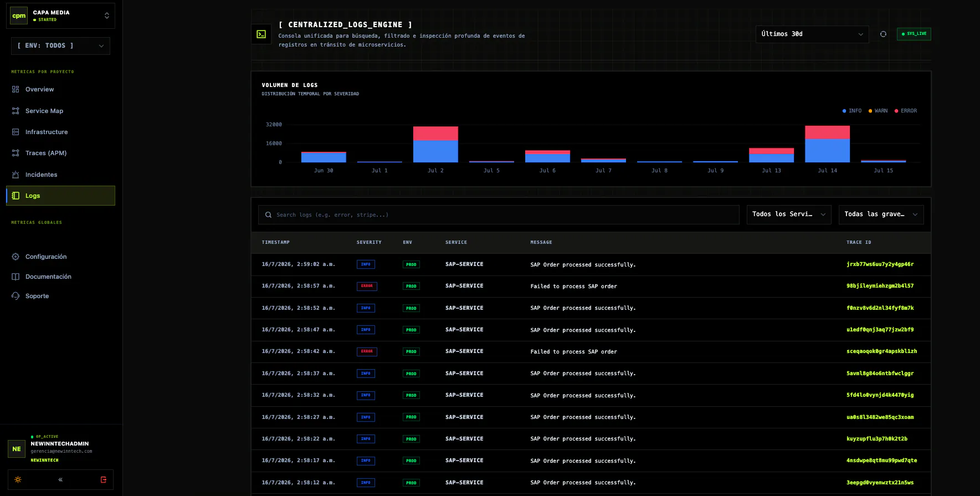This screenshot has height=496, width=980.
Task: Click the search magnifier icon
Action: point(268,215)
